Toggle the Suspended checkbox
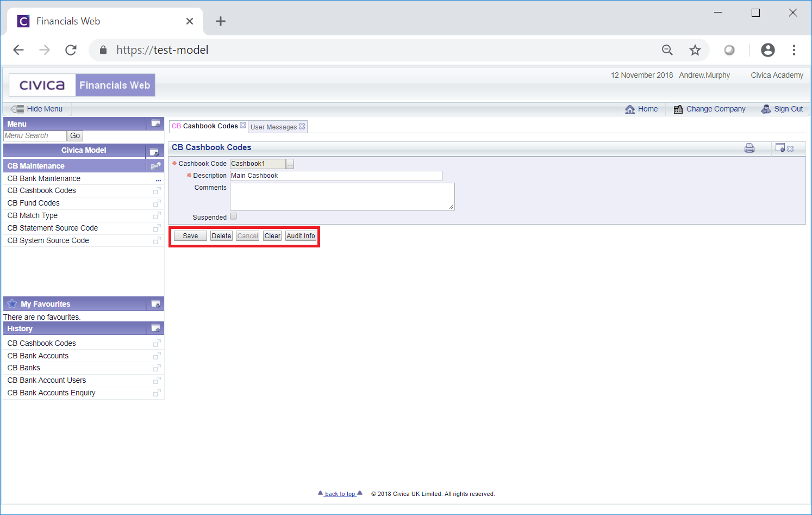Viewport: 812px width, 515px height. tap(233, 216)
